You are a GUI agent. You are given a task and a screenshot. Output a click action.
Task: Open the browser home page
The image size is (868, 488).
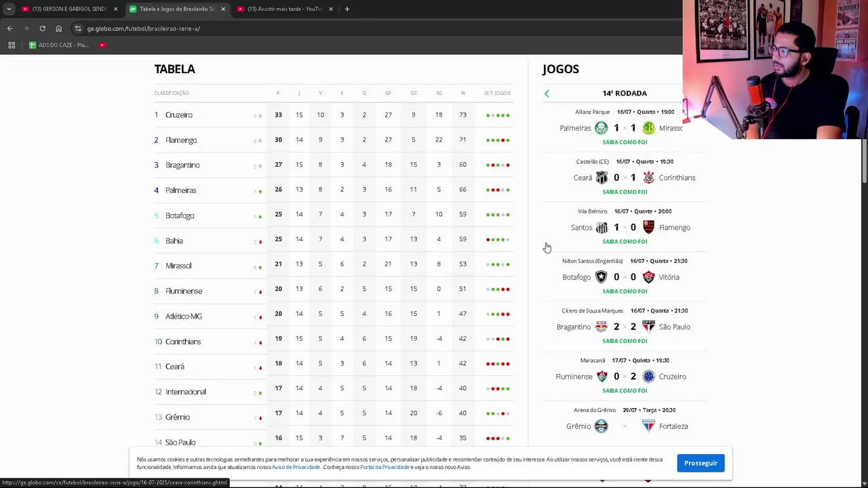click(58, 28)
